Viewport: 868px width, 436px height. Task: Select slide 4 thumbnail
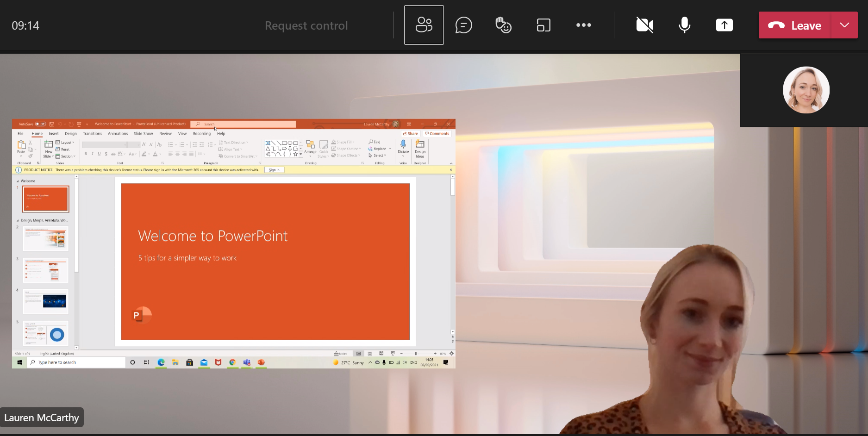click(46, 301)
